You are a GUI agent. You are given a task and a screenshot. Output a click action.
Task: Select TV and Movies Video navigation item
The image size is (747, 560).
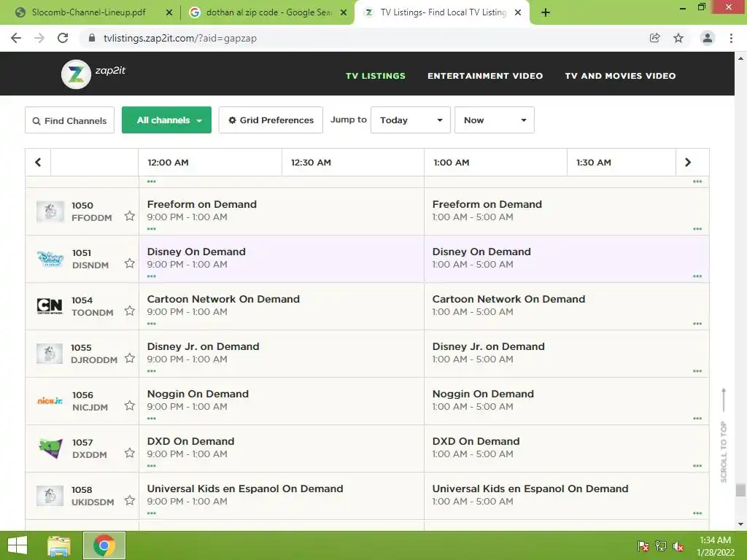point(620,76)
